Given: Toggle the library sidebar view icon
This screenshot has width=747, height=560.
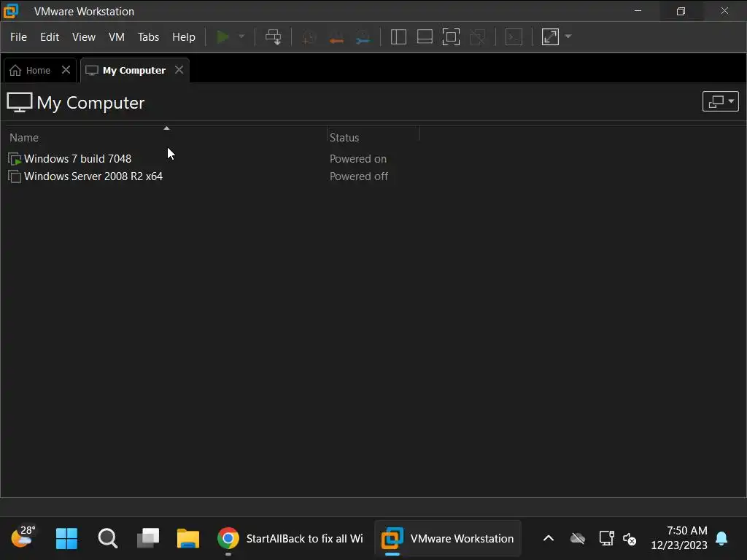Looking at the screenshot, I should click(x=398, y=36).
